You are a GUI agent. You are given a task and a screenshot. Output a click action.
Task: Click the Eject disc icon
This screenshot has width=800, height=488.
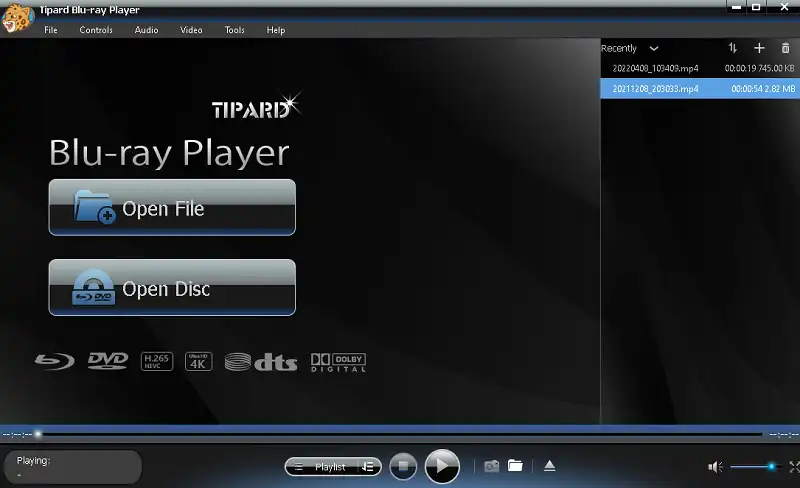pyautogui.click(x=549, y=466)
